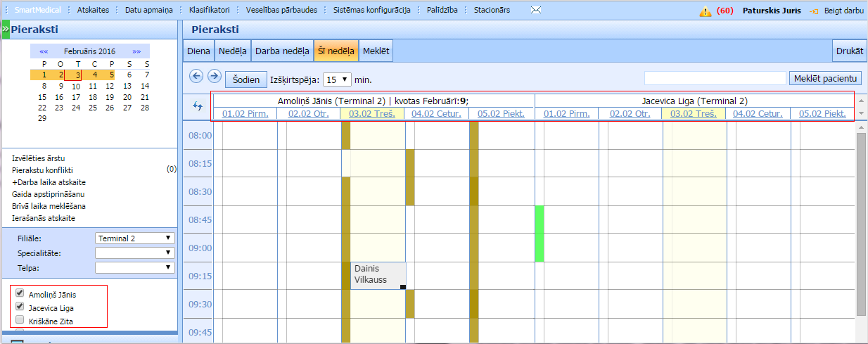868x344 pixels.
Task: Go to next month in mini calendar
Action: tap(136, 51)
